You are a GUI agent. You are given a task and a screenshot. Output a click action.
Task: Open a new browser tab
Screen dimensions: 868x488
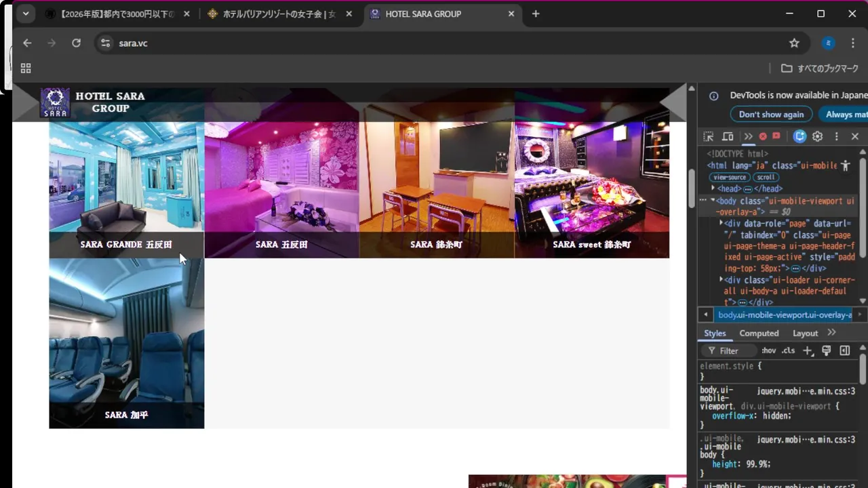(536, 14)
